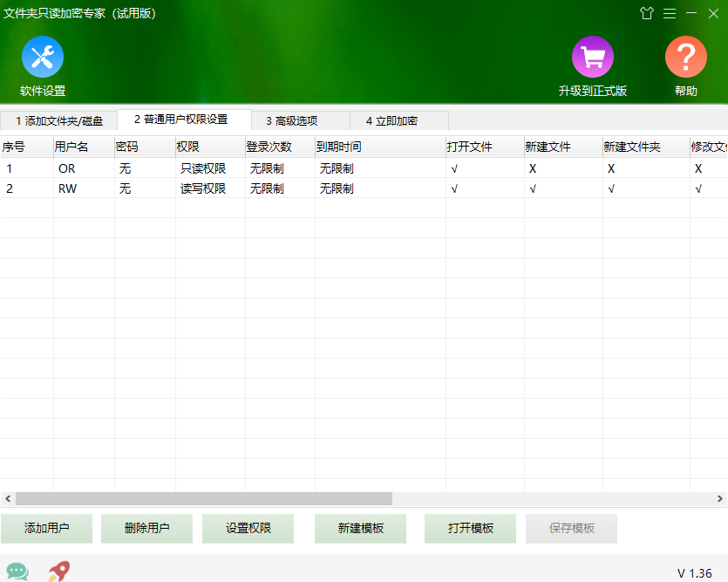
Task: Minimize the window
Action: tap(691, 13)
